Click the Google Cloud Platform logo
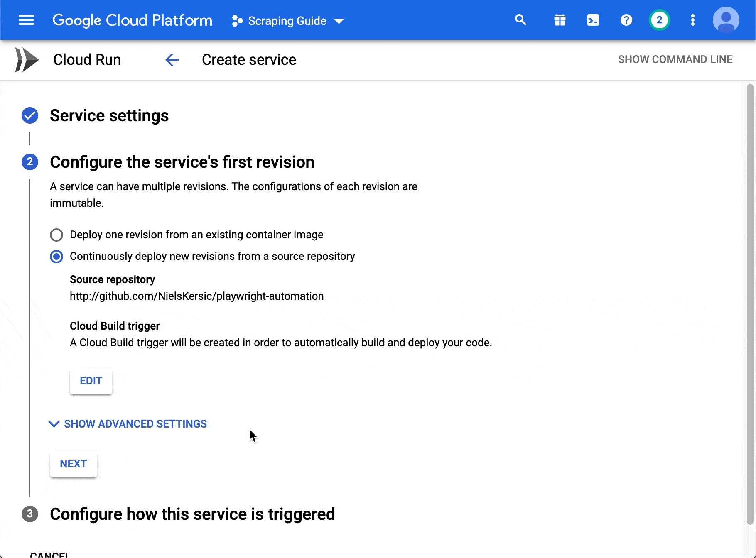Viewport: 756px width, 558px height. 132,20
